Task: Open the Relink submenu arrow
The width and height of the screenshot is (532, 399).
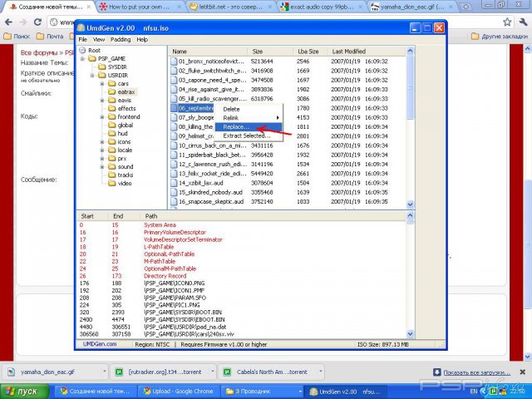Action: click(278, 118)
